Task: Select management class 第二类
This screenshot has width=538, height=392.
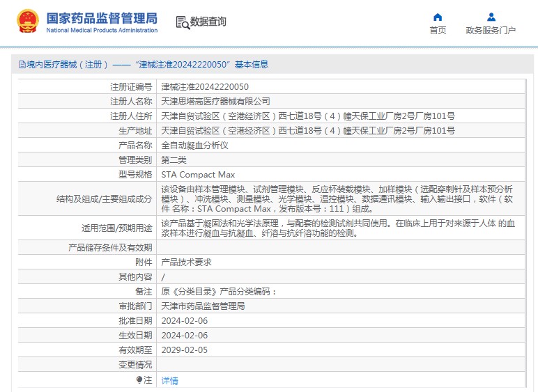Action: coord(174,160)
